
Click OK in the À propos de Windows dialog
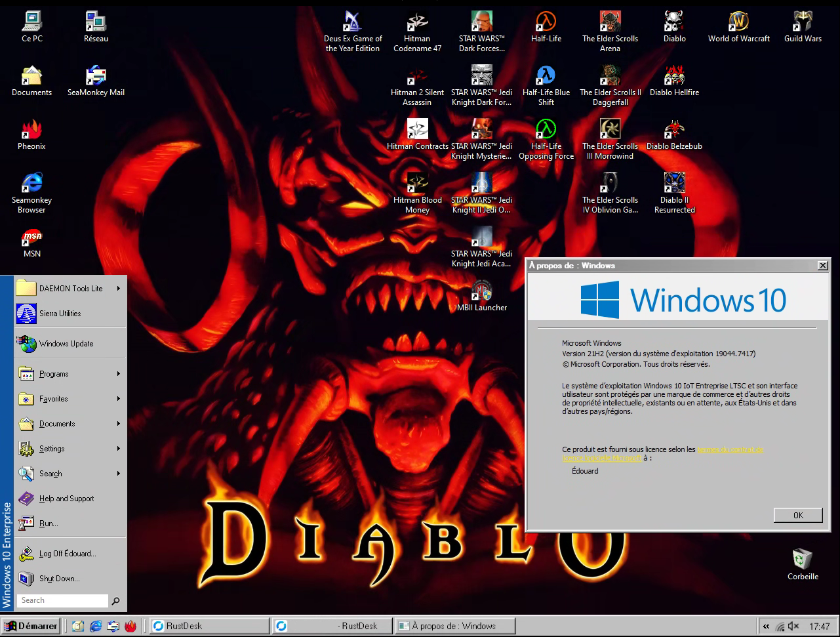(798, 515)
